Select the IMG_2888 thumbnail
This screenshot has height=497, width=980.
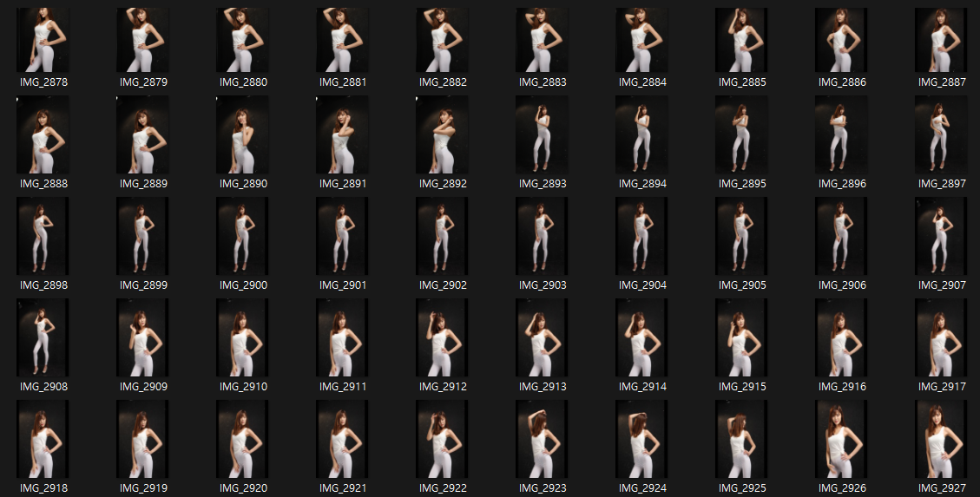coord(43,134)
